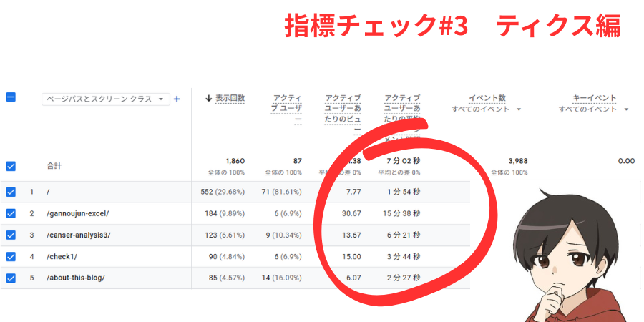This screenshot has height=322, width=644.
Task: Toggle checkbox for /check1/ row
Action: pos(11,256)
